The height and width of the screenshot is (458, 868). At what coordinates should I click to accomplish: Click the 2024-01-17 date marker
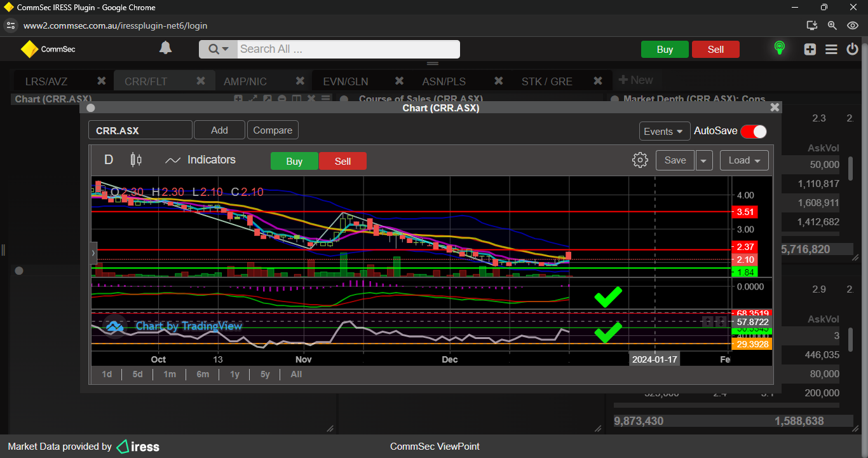(654, 359)
